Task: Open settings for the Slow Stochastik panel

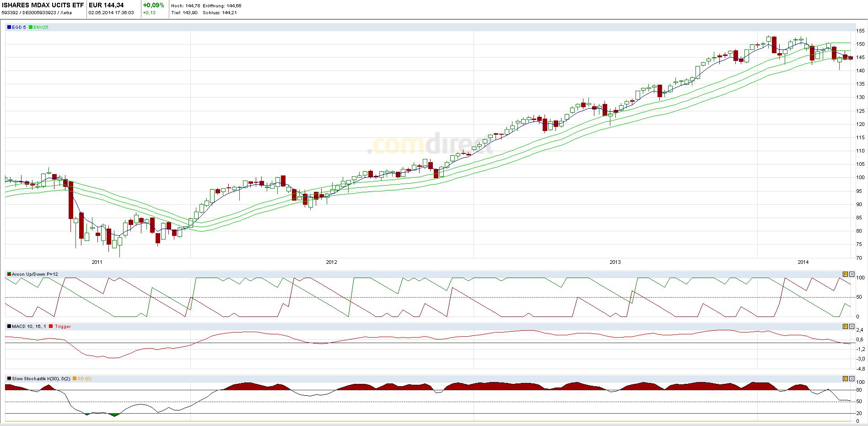Action: 846,378
